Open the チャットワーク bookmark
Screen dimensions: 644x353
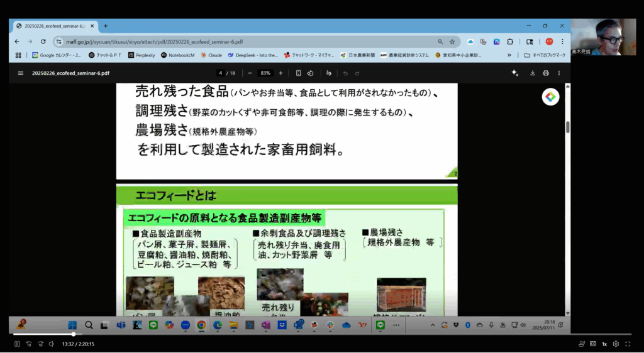[309, 55]
